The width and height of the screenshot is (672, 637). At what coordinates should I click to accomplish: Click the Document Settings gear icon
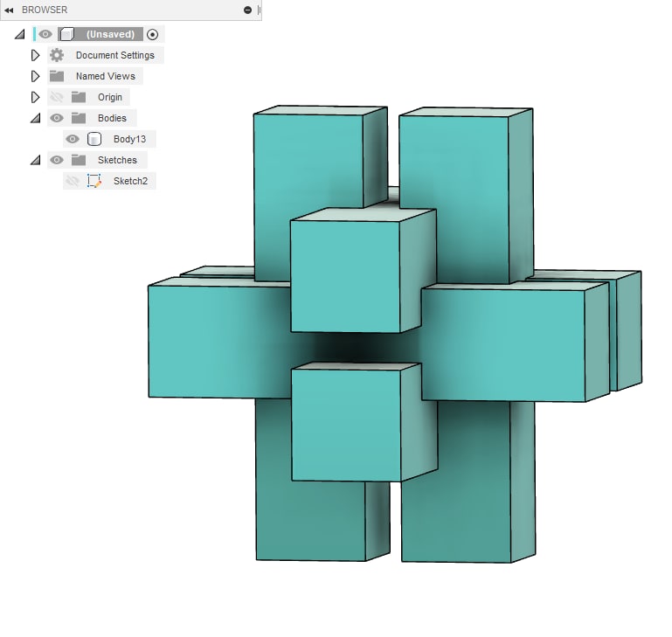(57, 55)
